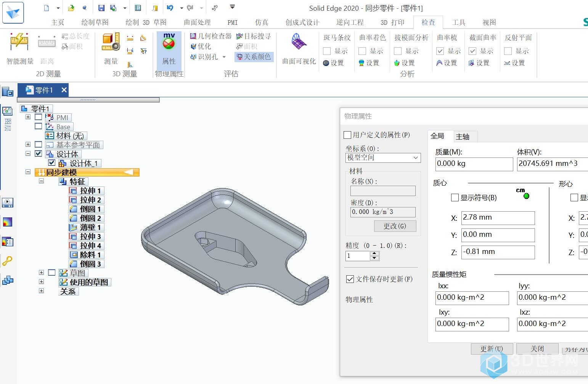Click 目标搜寻 goal seek tool

point(254,36)
